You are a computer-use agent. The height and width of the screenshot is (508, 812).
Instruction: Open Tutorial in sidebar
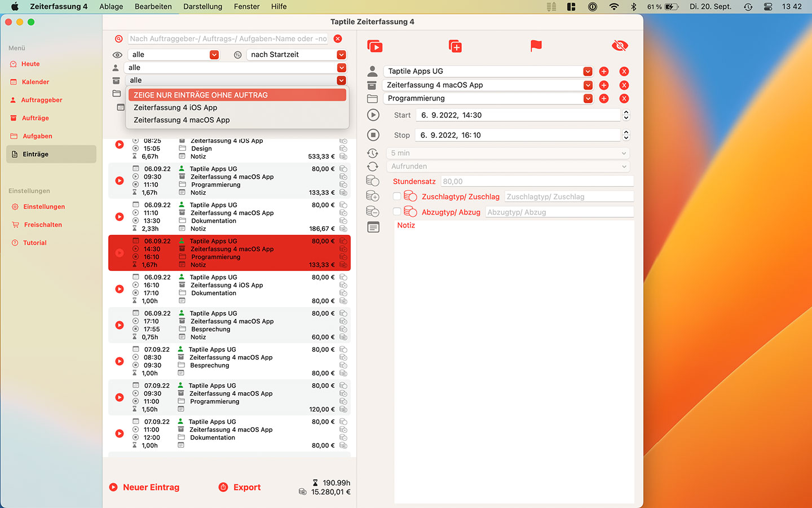click(51, 243)
